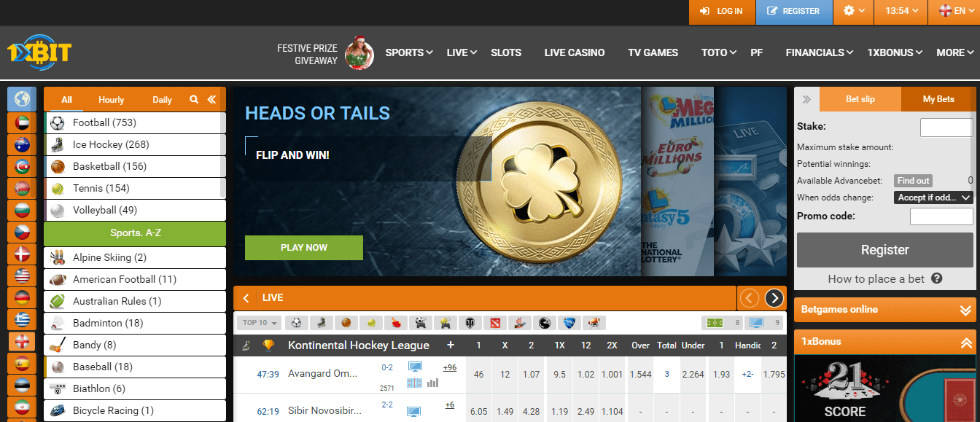
Task: Filter live events by tennis ball icon
Action: [370, 322]
